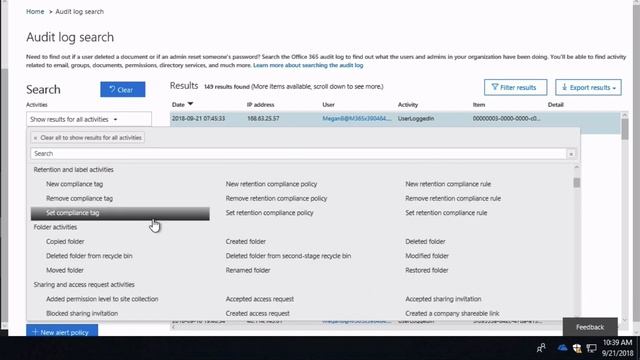Open Show results for all activities dropdown
Screen dimensions: 640x360
pos(89,119)
